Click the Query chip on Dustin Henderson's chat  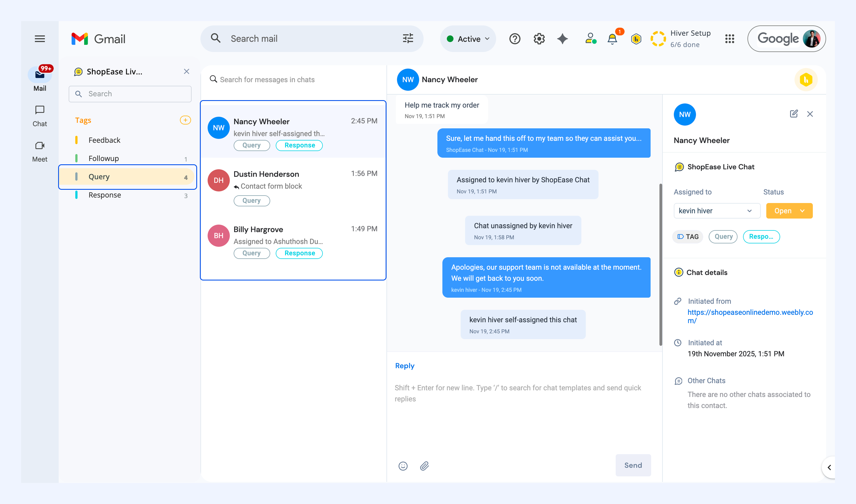coord(251,201)
